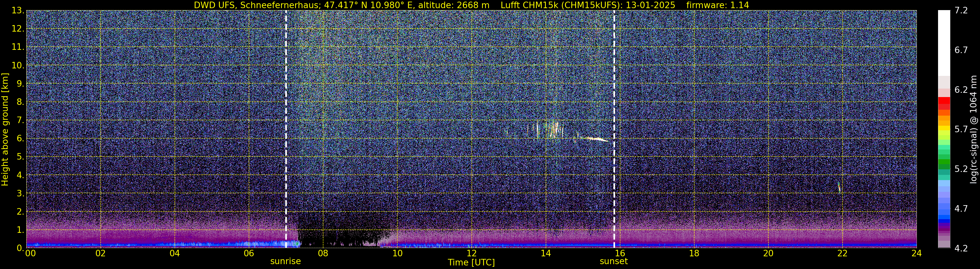Click the '22' time tick label

pyautogui.click(x=842, y=253)
